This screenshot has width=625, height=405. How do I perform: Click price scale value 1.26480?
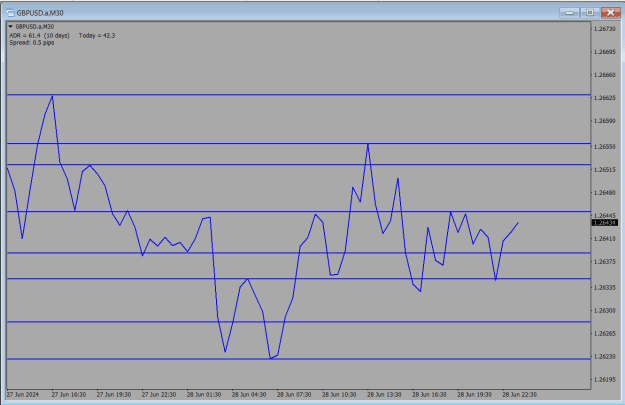tap(605, 193)
